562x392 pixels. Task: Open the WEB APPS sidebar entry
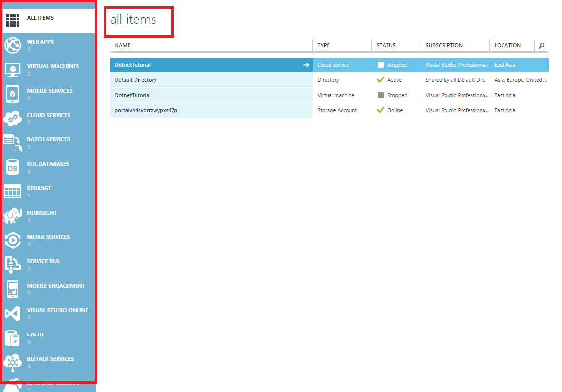point(48,45)
